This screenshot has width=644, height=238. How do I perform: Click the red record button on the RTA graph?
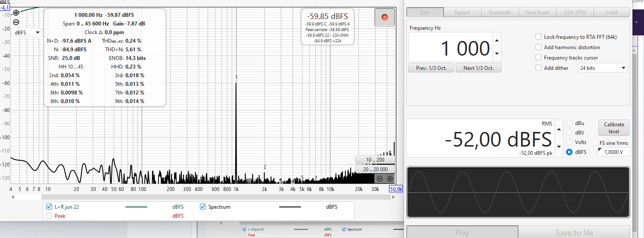385,17
